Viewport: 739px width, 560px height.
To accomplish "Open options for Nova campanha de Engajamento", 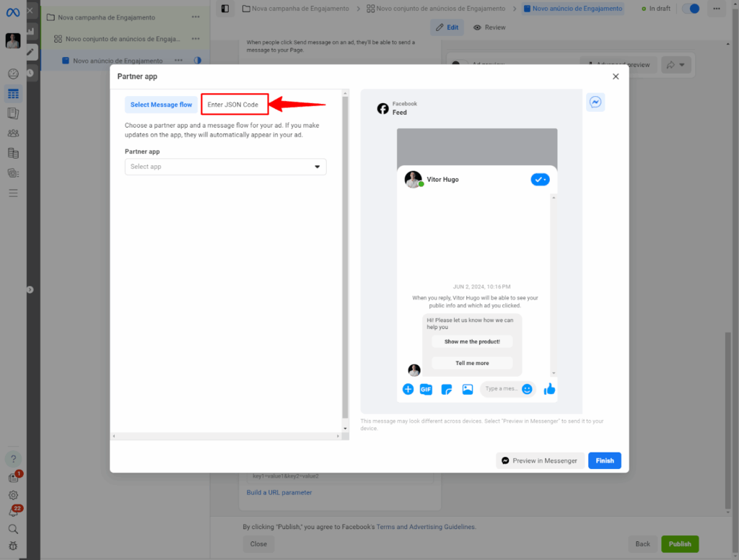I will [196, 17].
